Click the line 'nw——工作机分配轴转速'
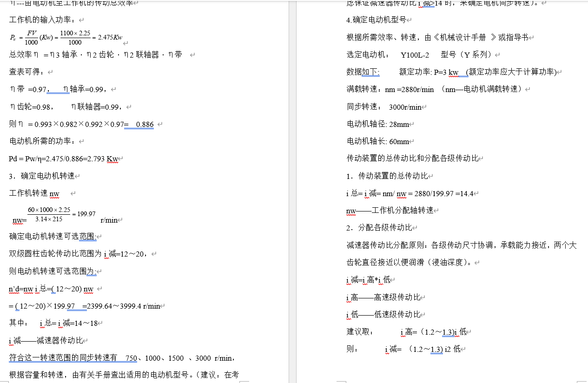The image size is (588, 383). pyautogui.click(x=390, y=211)
